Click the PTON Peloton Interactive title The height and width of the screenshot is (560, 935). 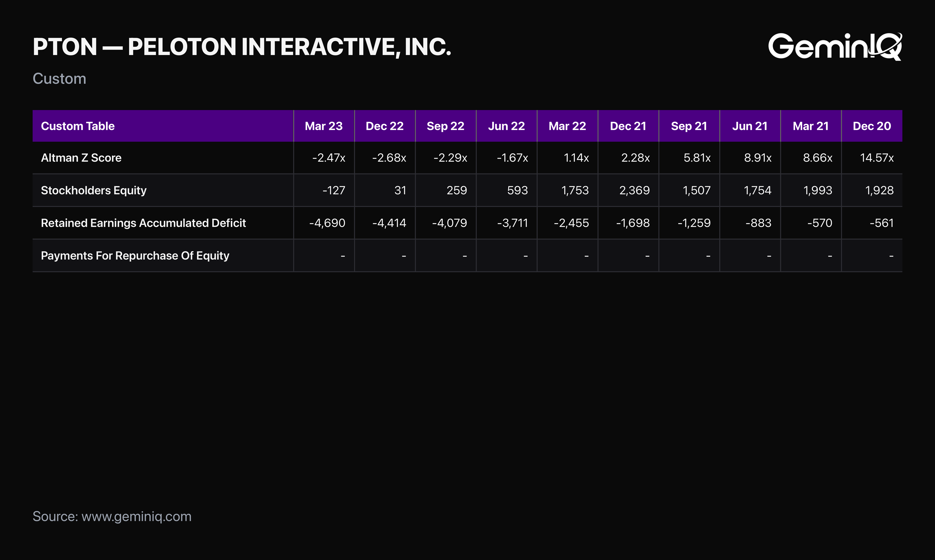[242, 47]
